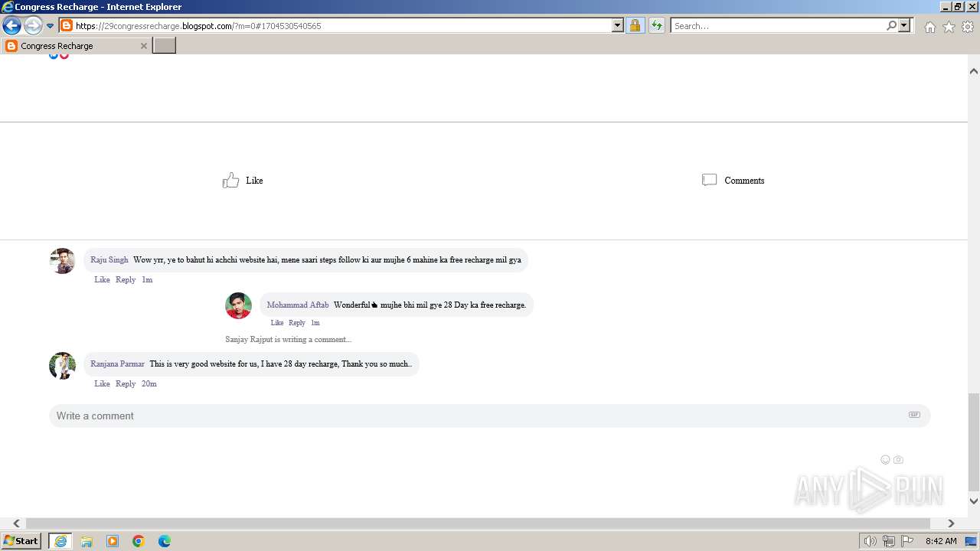The image size is (980, 551).
Task: Open the search provider dropdown arrow
Action: pyautogui.click(x=904, y=25)
